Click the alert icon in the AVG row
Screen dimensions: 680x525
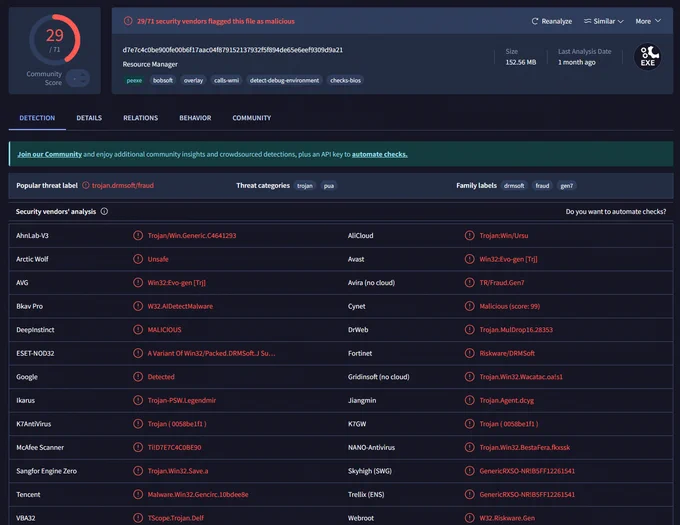pos(138,283)
